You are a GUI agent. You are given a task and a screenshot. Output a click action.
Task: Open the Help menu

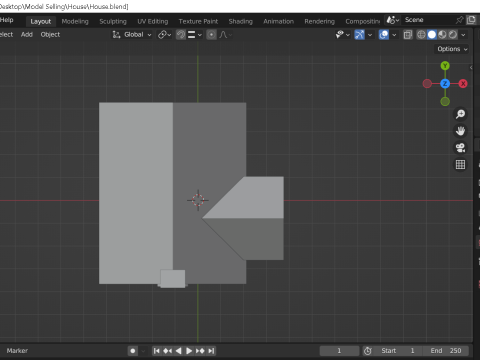7,20
